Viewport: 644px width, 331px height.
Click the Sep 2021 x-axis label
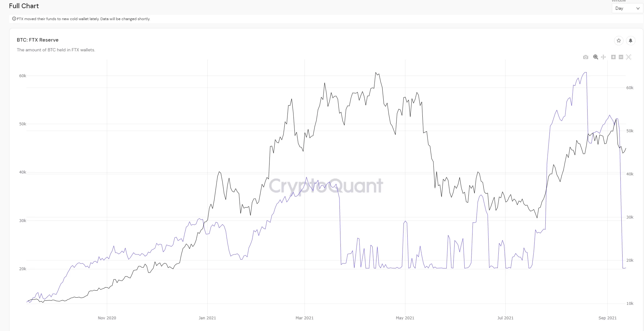(607, 318)
